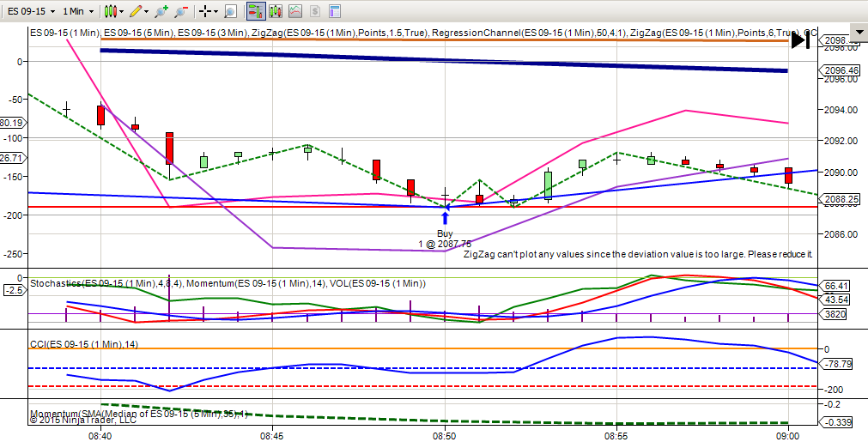Click the zoom in magnifier icon
The width and height of the screenshot is (868, 448).
(x=161, y=11)
